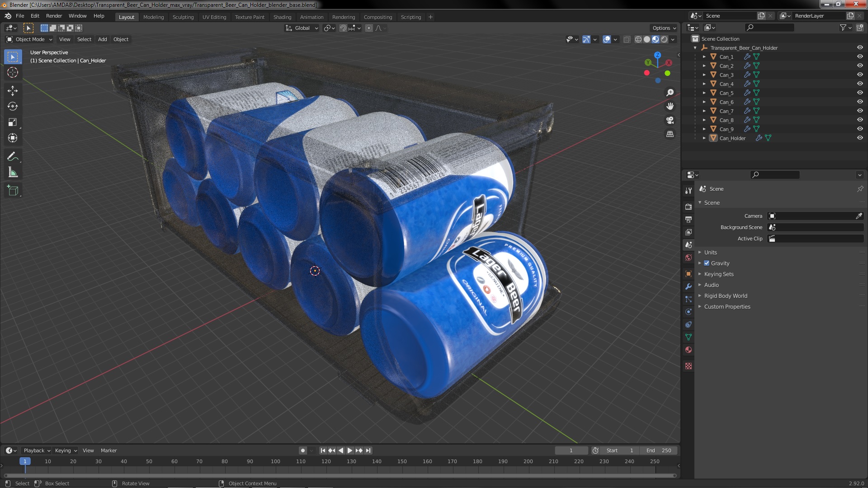Open the Add menu in viewport header
This screenshot has width=868, height=488.
103,40
